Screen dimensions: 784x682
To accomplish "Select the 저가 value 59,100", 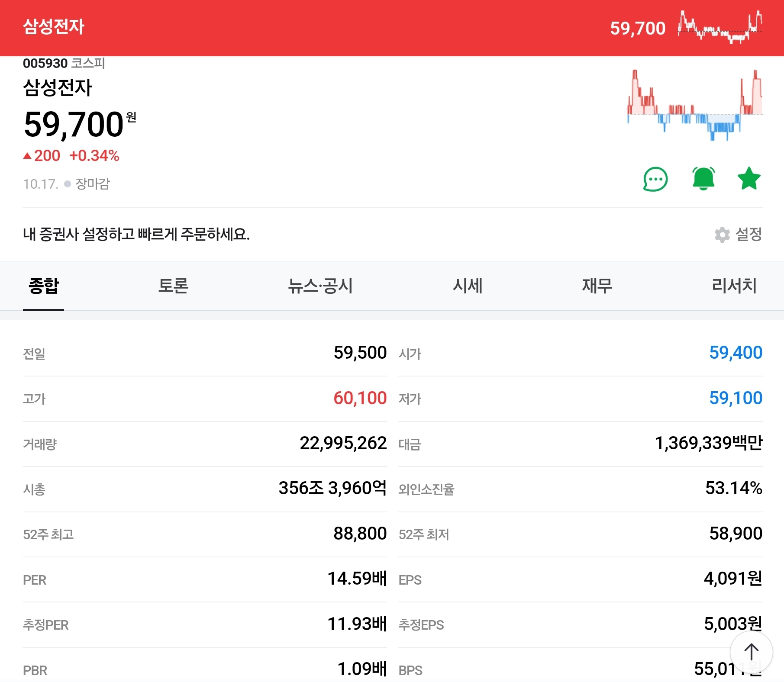I will [x=736, y=398].
